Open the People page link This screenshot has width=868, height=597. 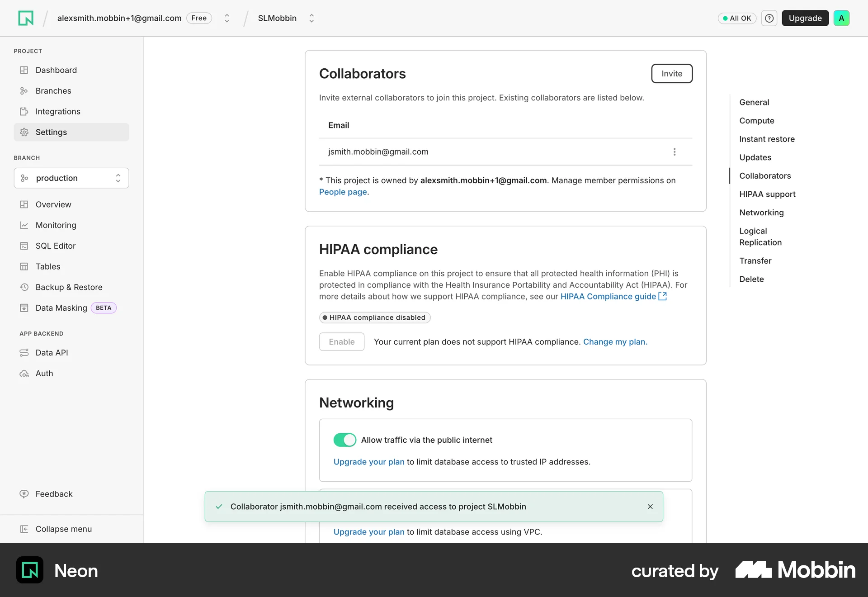343,192
